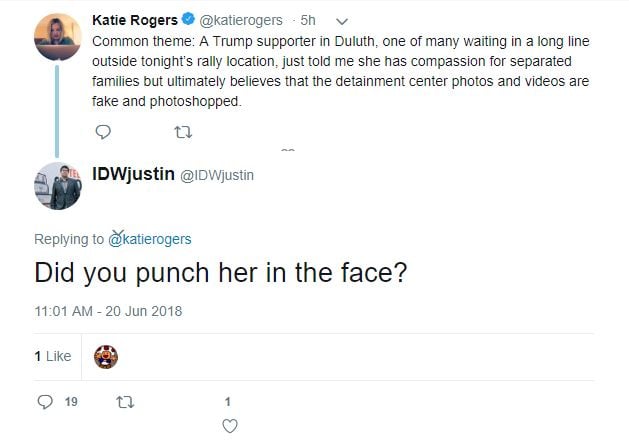Visit the @katierogers handle in header

tap(247, 20)
